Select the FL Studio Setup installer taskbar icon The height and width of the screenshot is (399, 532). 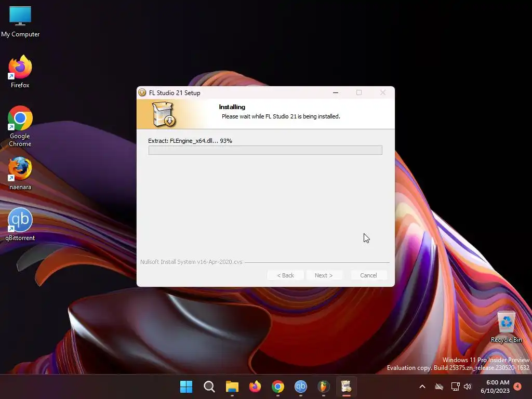346,387
